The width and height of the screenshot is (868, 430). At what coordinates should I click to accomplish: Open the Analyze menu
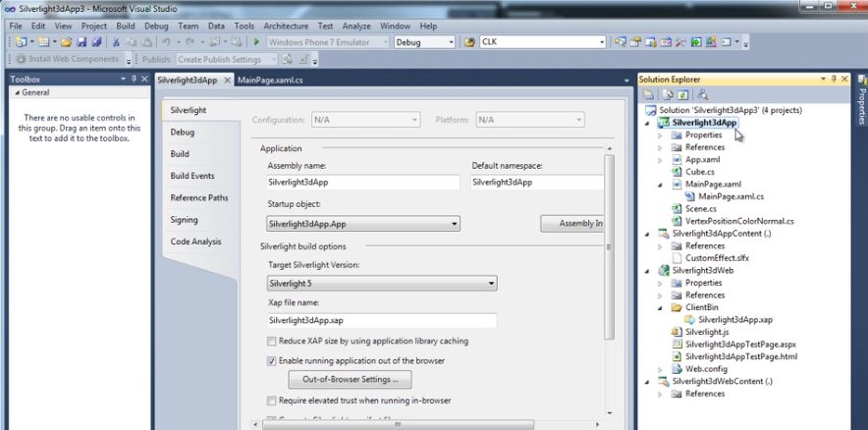[356, 26]
